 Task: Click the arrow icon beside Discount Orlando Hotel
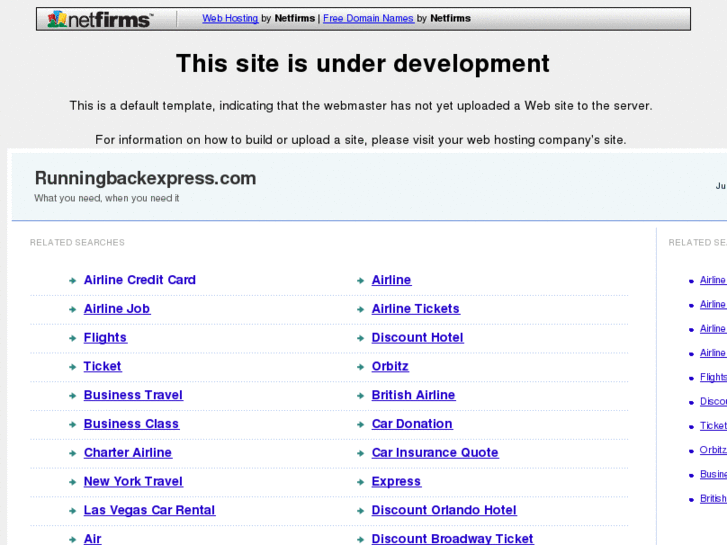coord(360,511)
